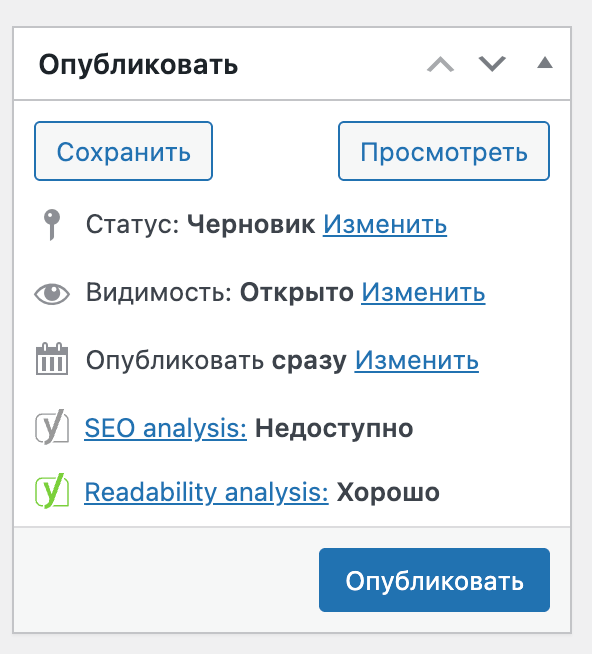Edit publish date via Изменить next to сразу

(x=416, y=360)
